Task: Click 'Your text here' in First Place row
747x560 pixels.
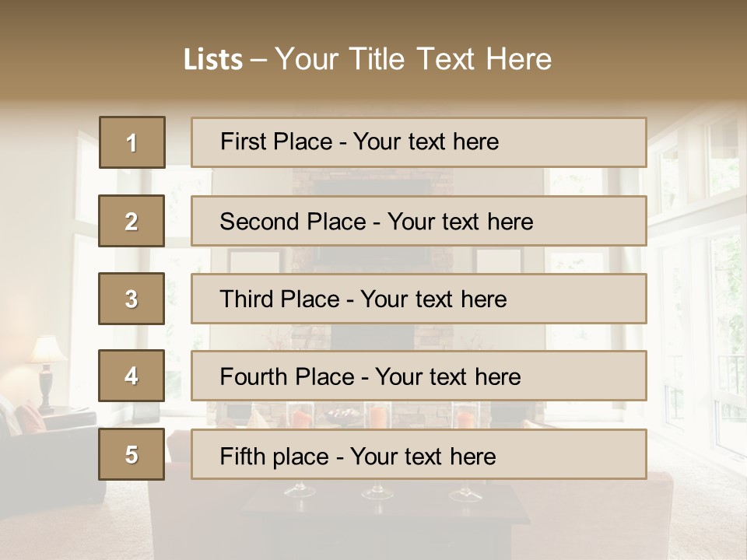Action: point(426,142)
